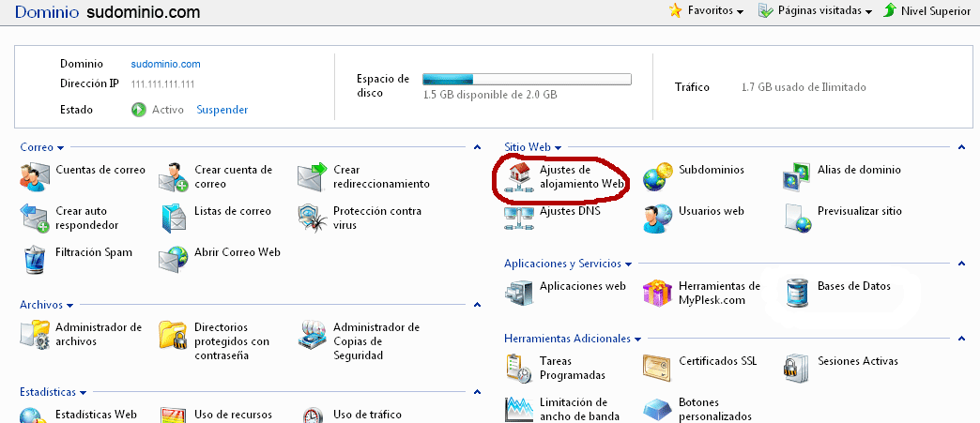
Task: Expand the Correo section menu
Action: pyautogui.click(x=42, y=148)
